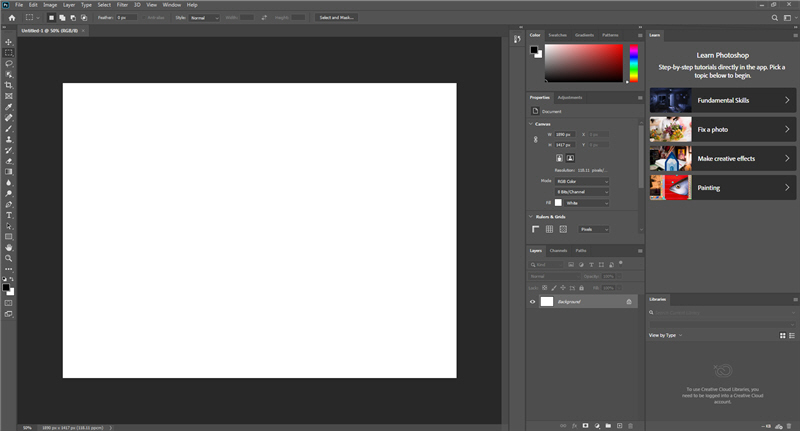Enable Subtract from selection mode
This screenshot has width=800, height=431.
click(x=73, y=17)
